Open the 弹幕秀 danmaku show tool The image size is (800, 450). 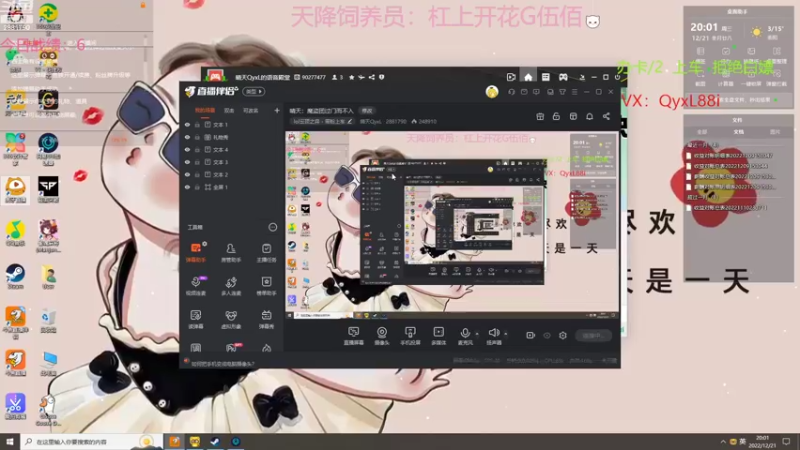tap(266, 319)
